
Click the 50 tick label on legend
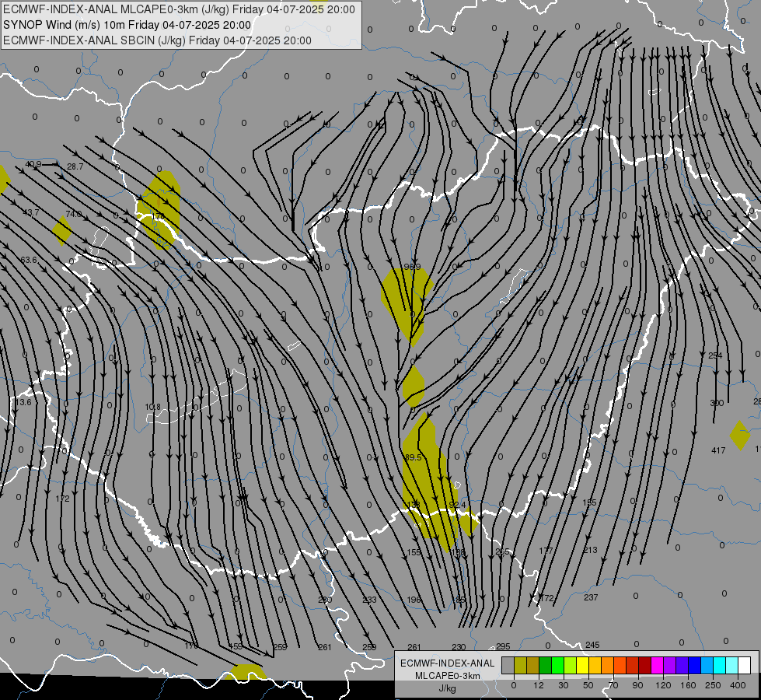pyautogui.click(x=588, y=685)
